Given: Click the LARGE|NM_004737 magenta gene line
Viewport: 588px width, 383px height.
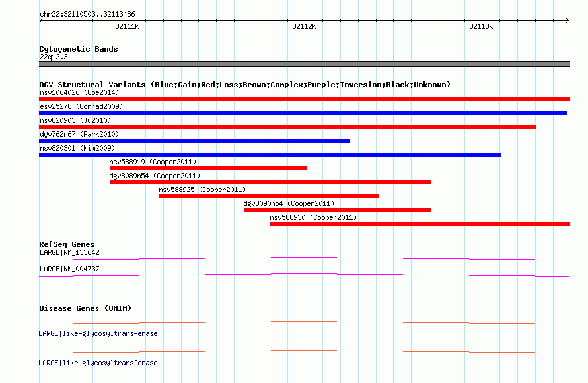Looking at the screenshot, I should click(304, 275).
